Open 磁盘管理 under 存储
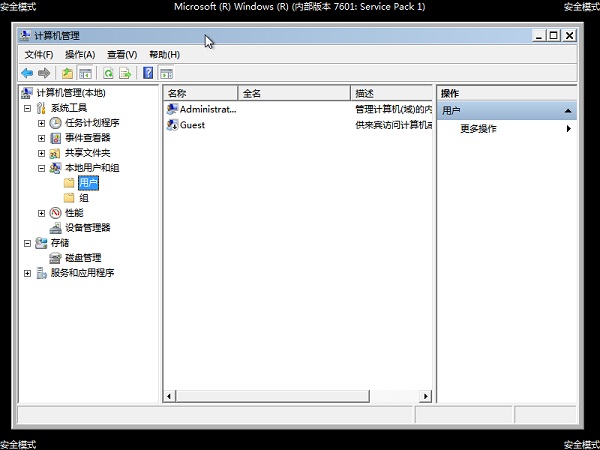Image resolution: width=600 pixels, height=450 pixels. tap(83, 258)
